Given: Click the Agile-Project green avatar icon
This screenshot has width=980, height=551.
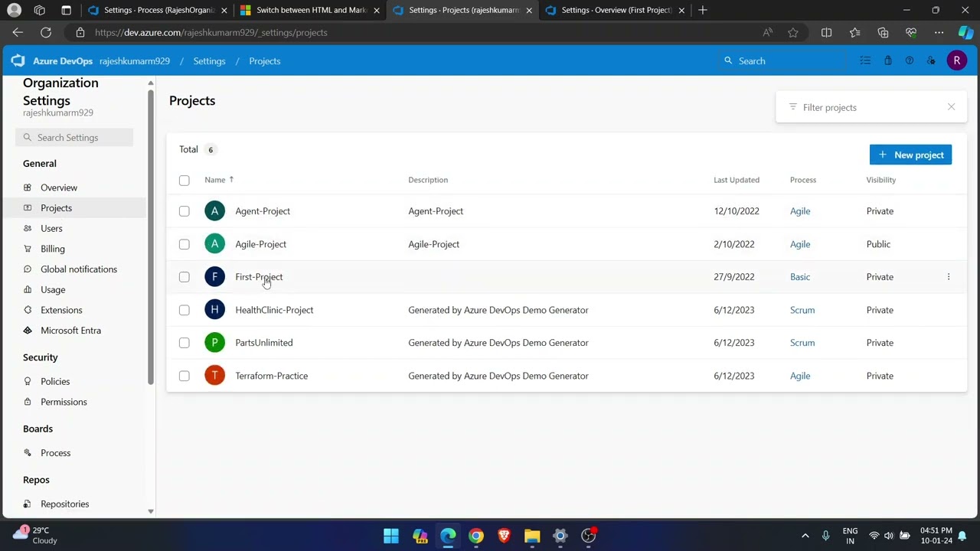Looking at the screenshot, I should [x=214, y=244].
